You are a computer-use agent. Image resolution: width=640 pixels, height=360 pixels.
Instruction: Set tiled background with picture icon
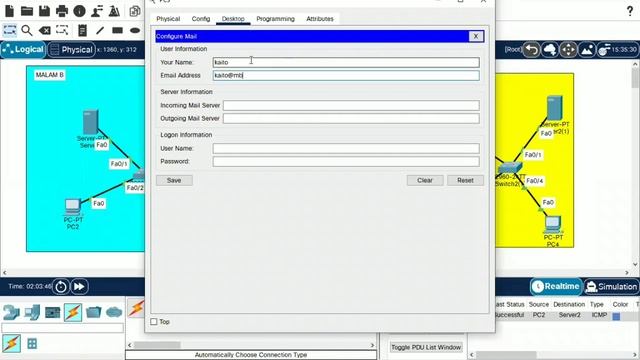coord(587,50)
